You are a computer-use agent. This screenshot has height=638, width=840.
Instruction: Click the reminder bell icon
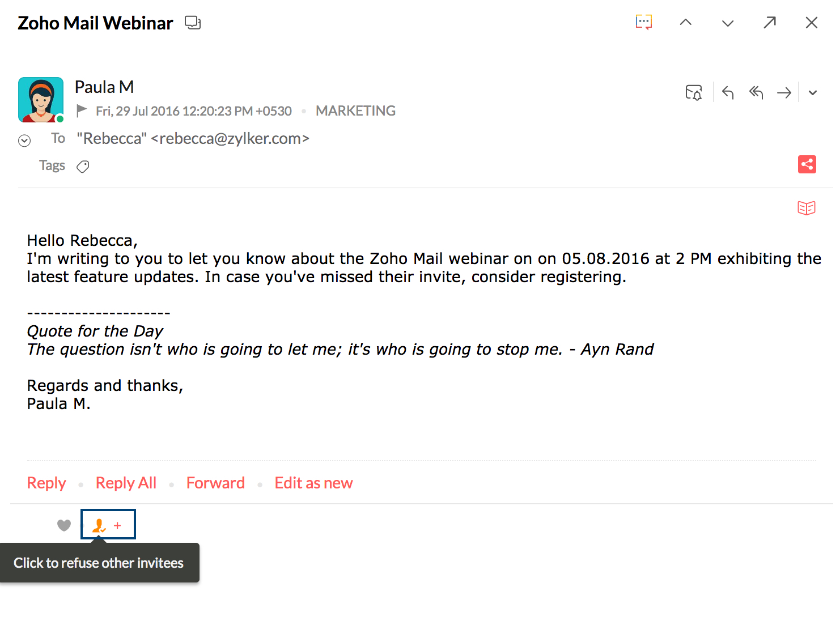click(694, 92)
